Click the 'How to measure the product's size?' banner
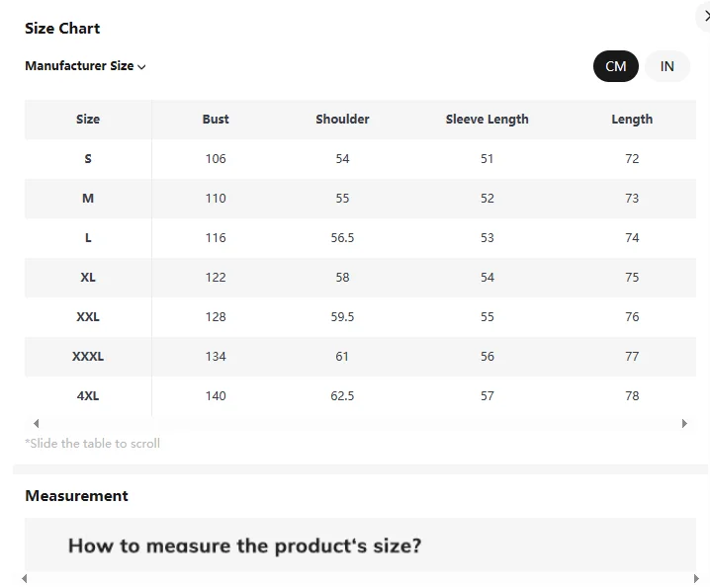The height and width of the screenshot is (588, 710). tap(360, 545)
